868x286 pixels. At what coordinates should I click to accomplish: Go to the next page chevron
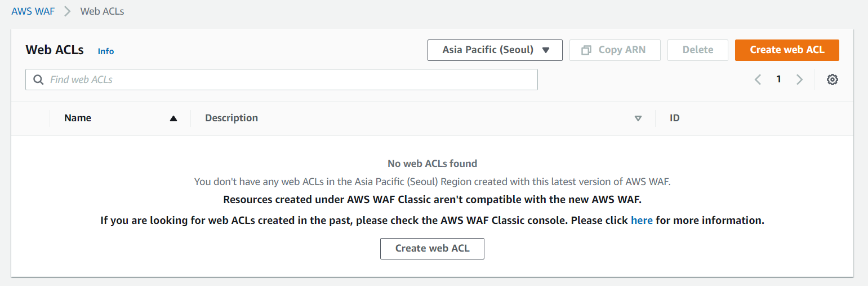pos(799,80)
